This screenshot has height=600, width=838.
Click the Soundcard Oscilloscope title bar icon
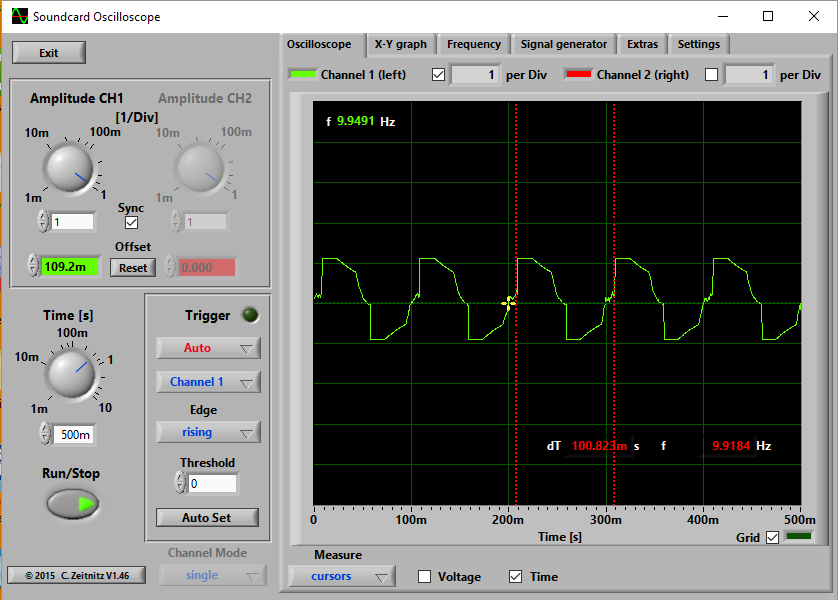pyautogui.click(x=18, y=16)
